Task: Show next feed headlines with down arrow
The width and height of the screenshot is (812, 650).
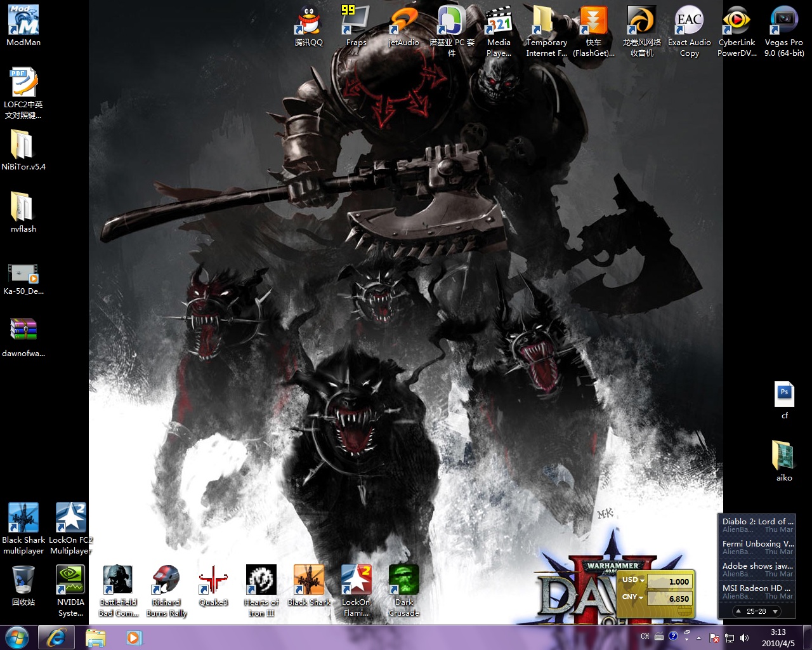Action: [x=775, y=611]
